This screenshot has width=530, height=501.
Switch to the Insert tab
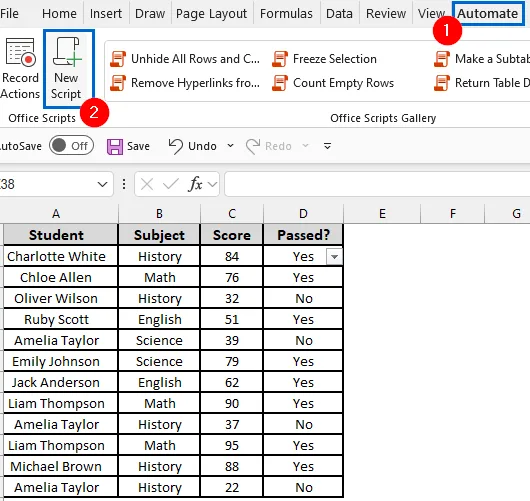click(x=106, y=14)
